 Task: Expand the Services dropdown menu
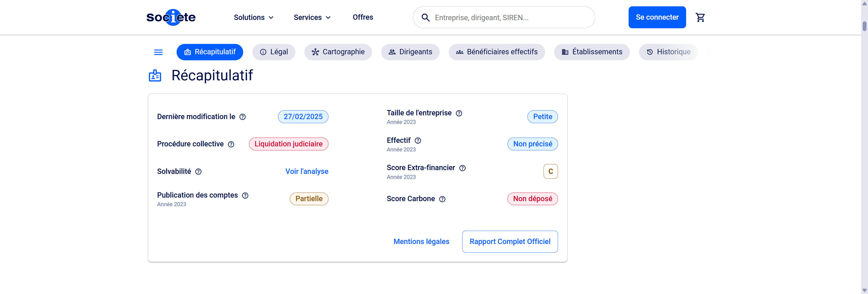[x=312, y=17]
